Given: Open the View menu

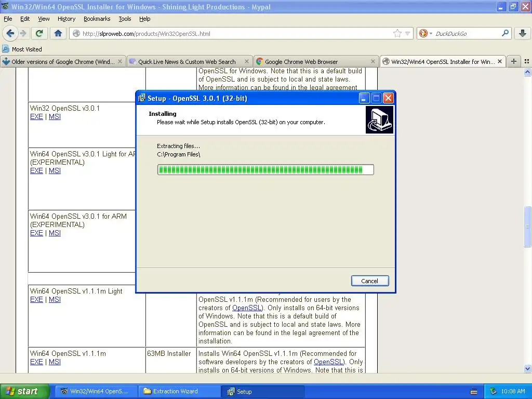Looking at the screenshot, I should (x=44, y=19).
